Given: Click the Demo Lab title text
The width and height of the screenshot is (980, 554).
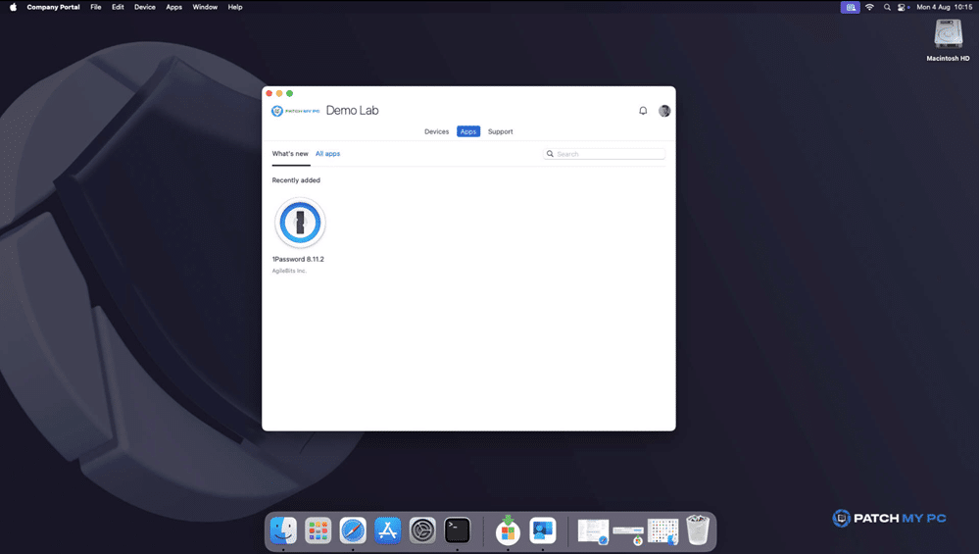Looking at the screenshot, I should point(352,111).
